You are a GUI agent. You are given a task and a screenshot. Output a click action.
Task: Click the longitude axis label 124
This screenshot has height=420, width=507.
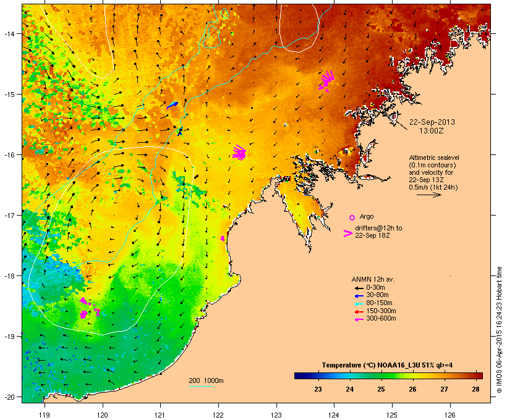tap(334, 415)
